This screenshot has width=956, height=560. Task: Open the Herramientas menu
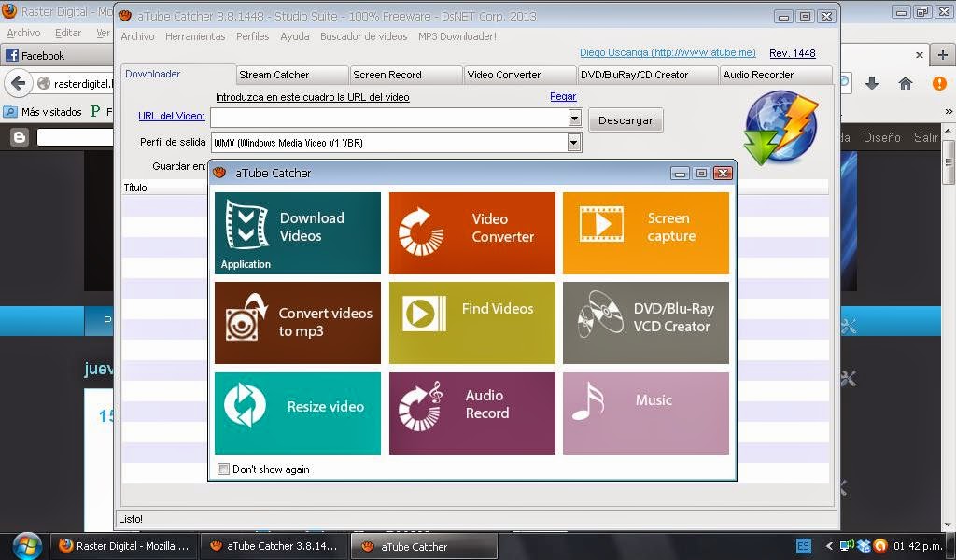[x=195, y=36]
